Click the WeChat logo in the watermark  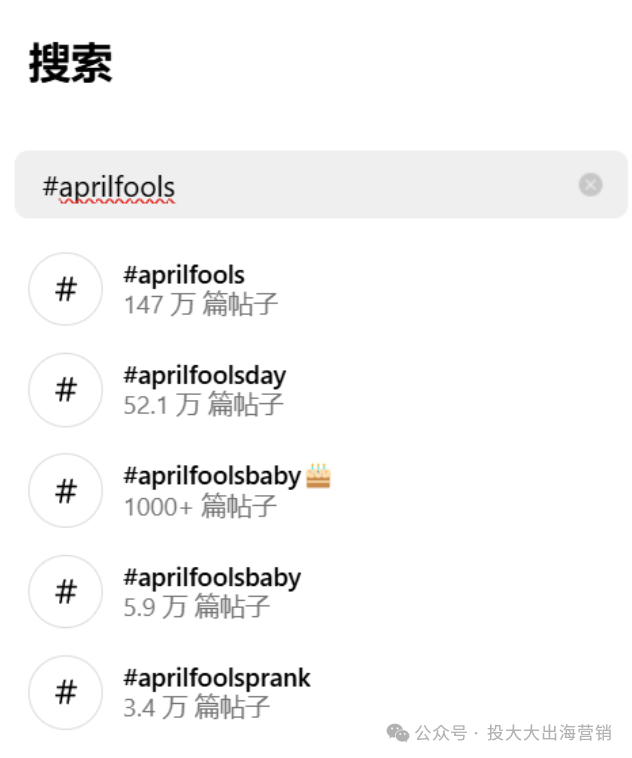[398, 733]
